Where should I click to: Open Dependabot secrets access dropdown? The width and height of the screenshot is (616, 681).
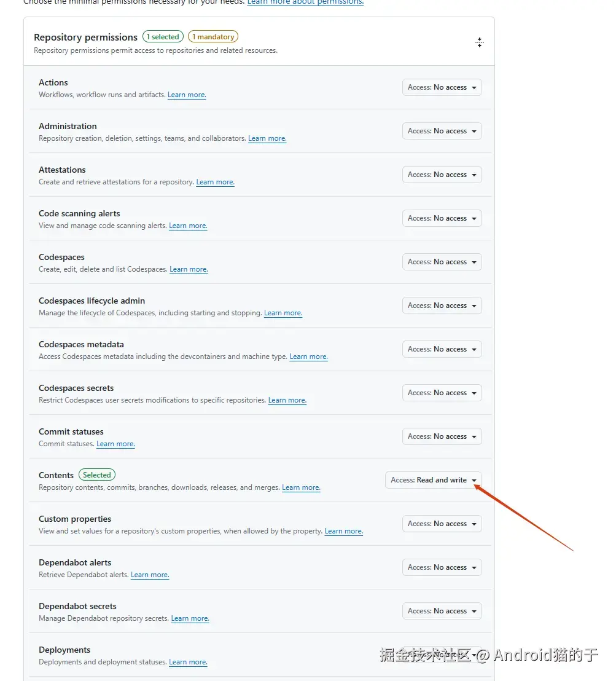pos(442,611)
